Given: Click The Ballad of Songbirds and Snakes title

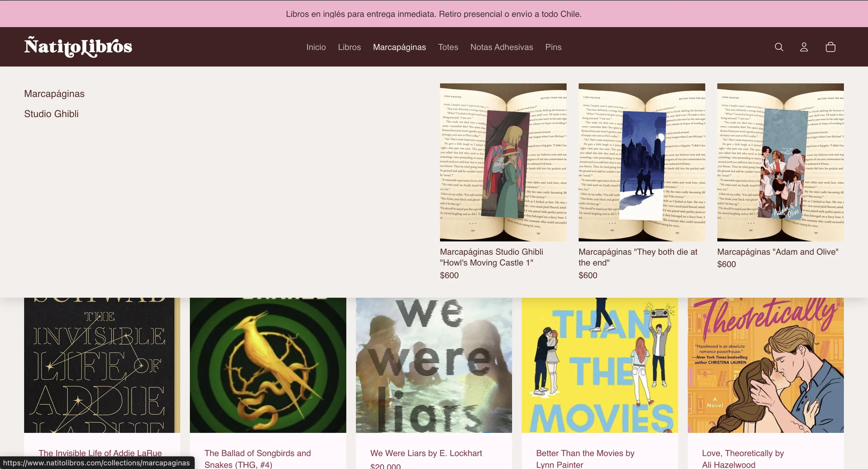Looking at the screenshot, I should pos(258,459).
